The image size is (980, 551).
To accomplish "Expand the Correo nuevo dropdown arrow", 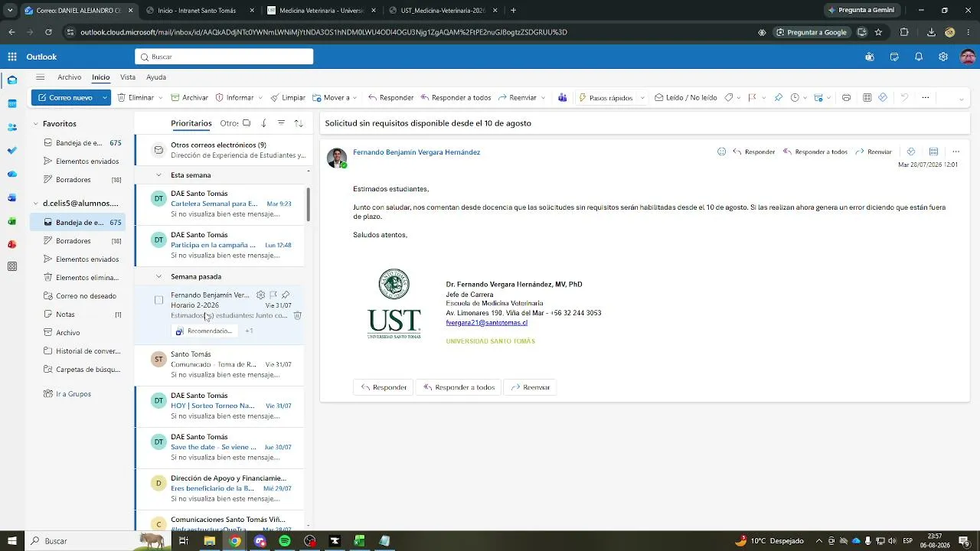I will pyautogui.click(x=105, y=98).
